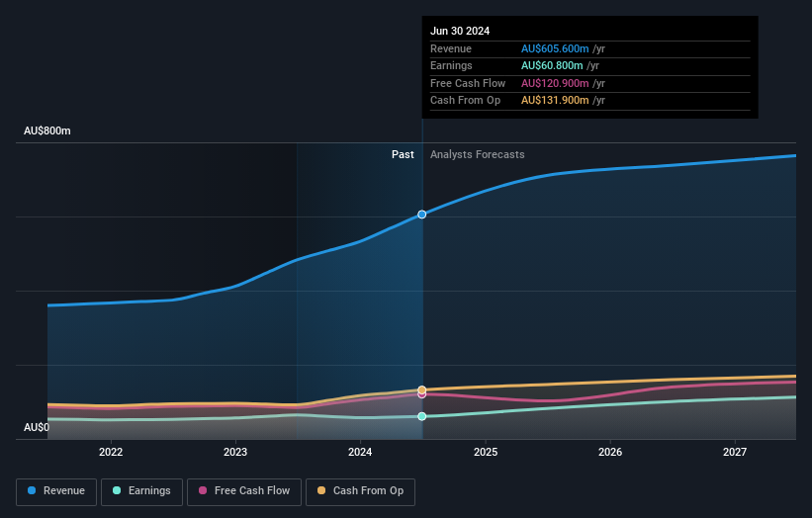This screenshot has height=518, width=812.
Task: Click the Past section label
Action: click(x=403, y=154)
